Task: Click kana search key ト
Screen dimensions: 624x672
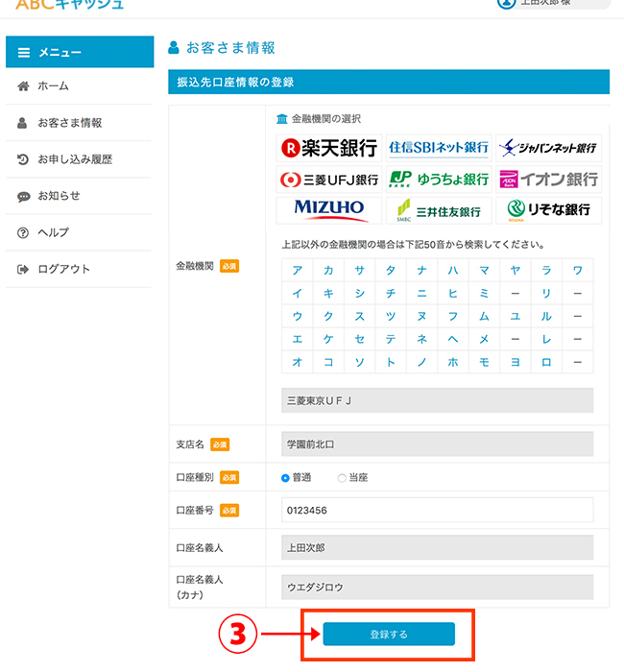Action: point(391,362)
